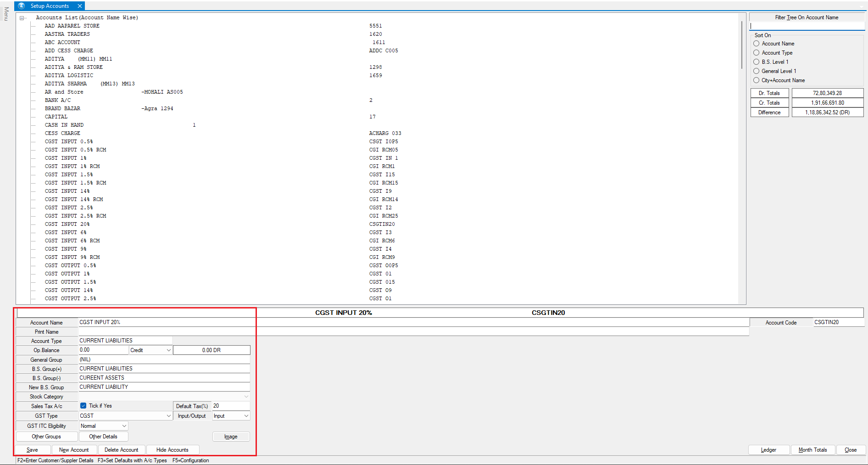Close the Setup Accounts tab
Image resolution: width=868 pixels, height=465 pixels.
80,6
